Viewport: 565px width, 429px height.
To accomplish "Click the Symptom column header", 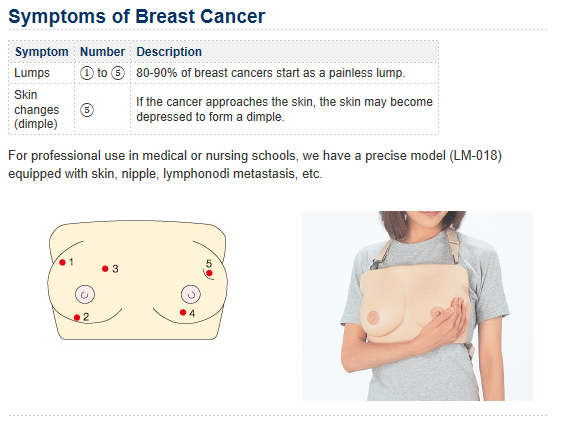I will [41, 52].
